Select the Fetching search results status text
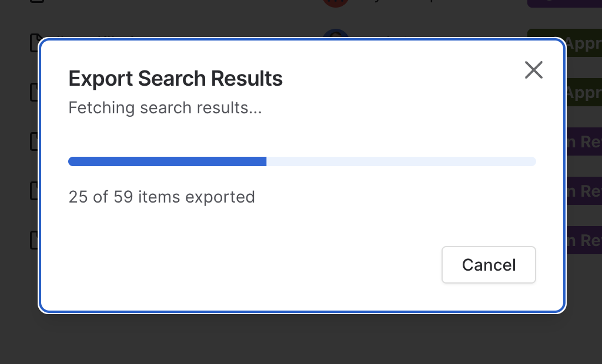Viewport: 602px width, 364px height. (165, 108)
